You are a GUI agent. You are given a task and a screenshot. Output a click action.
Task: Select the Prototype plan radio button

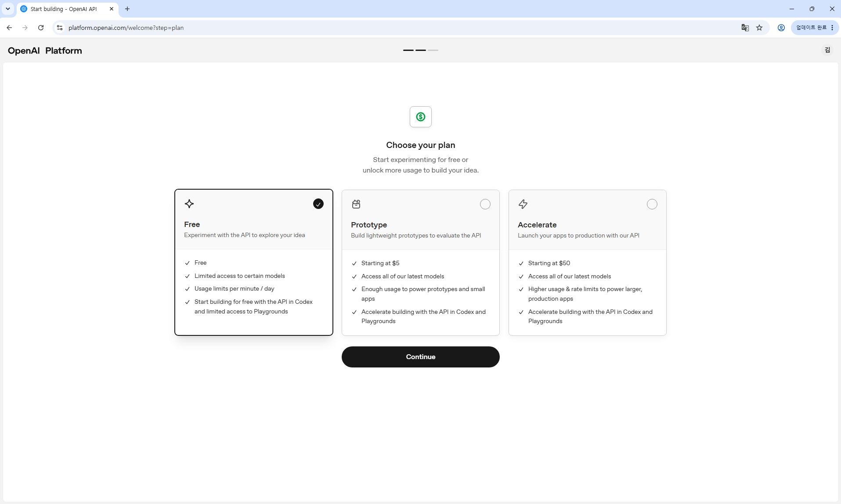tap(485, 204)
